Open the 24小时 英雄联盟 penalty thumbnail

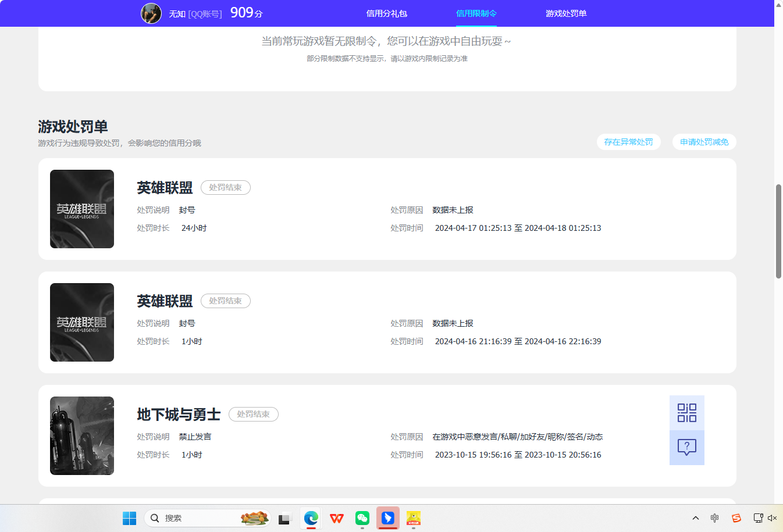pos(82,209)
